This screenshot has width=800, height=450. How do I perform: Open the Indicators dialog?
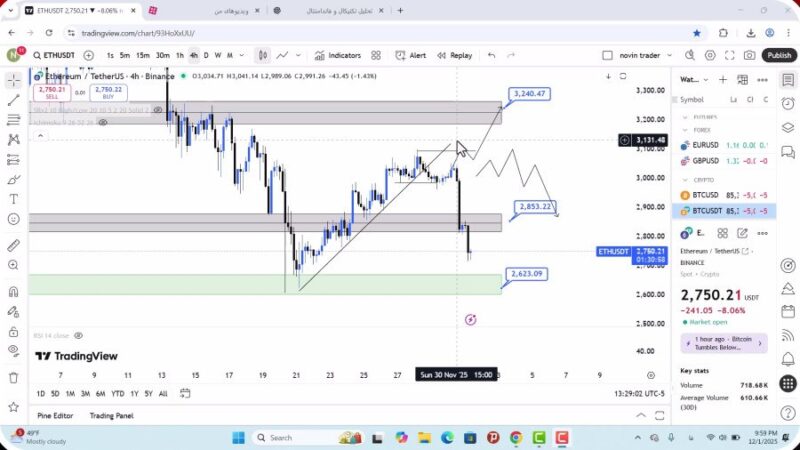338,56
